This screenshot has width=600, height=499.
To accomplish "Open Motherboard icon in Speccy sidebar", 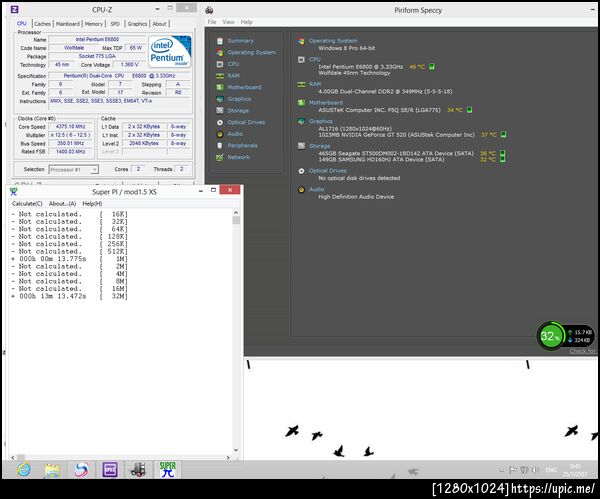I will click(x=220, y=87).
